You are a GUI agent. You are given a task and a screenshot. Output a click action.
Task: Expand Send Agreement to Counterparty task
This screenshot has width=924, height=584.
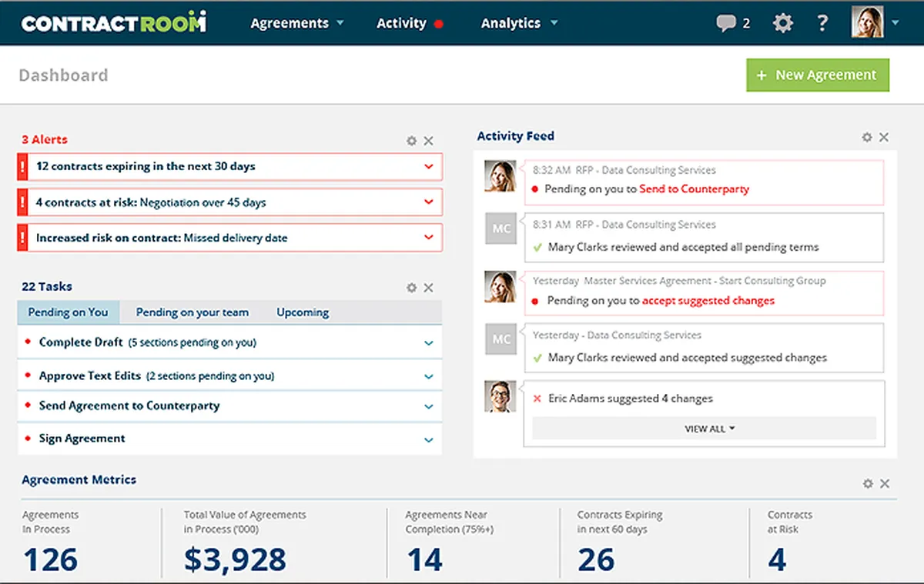429,406
